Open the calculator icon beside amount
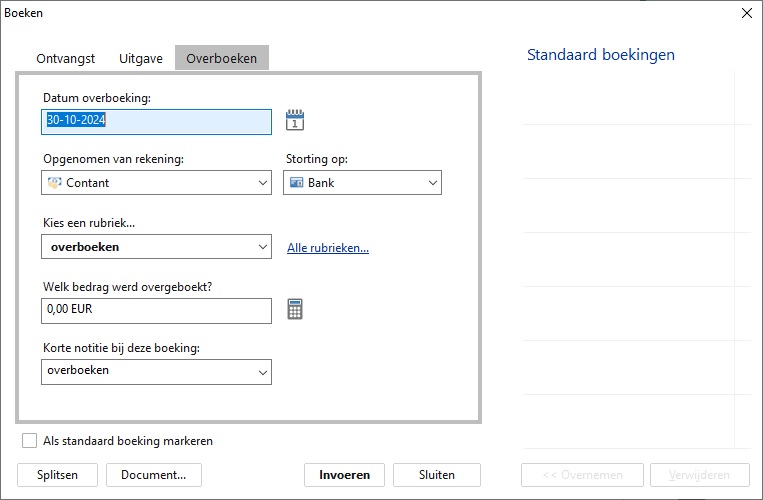The width and height of the screenshot is (763, 500). pyautogui.click(x=294, y=310)
